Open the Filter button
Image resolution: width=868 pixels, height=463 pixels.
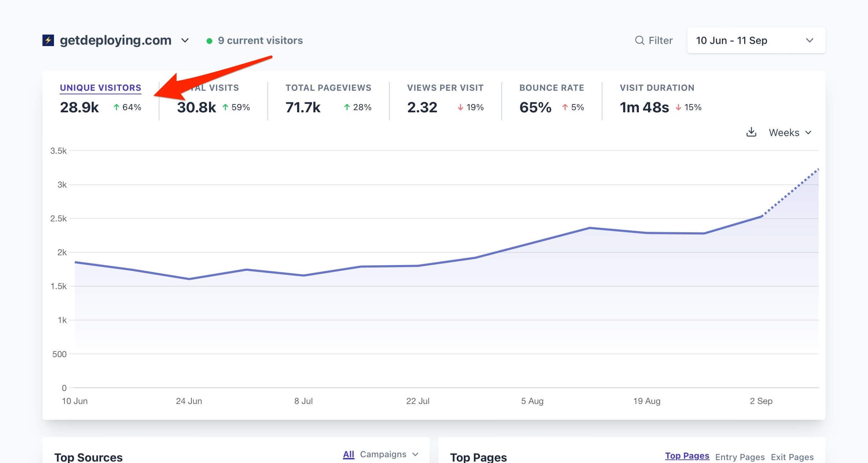point(654,40)
